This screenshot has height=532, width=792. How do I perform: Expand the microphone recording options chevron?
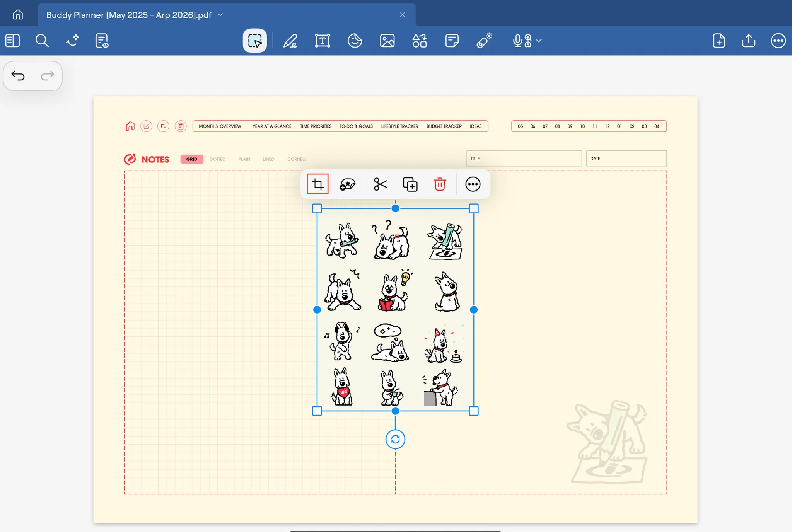pyautogui.click(x=539, y=41)
